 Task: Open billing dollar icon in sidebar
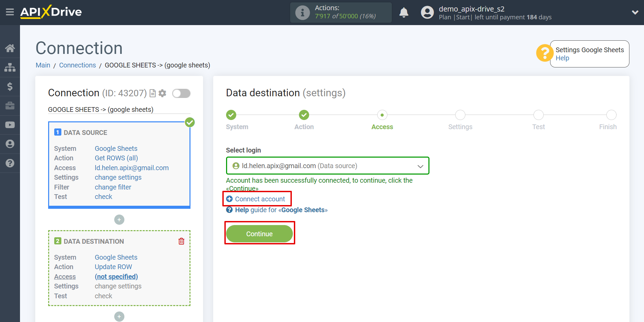click(10, 86)
